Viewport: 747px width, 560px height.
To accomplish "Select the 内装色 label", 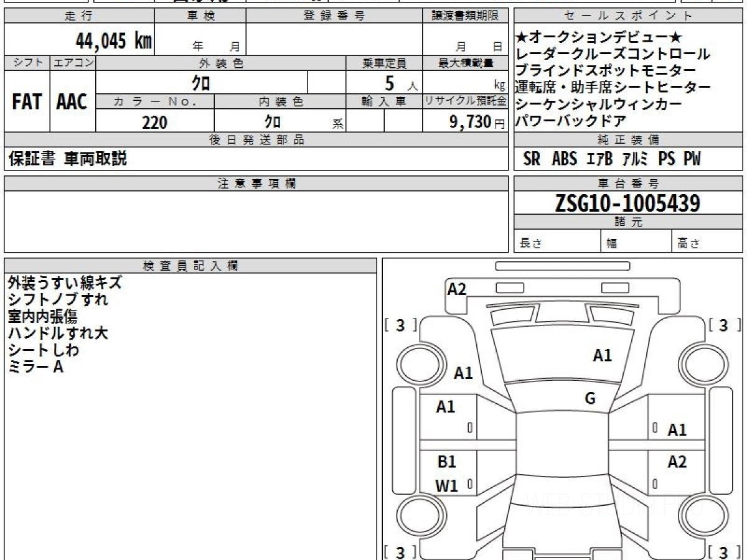I will tap(280, 102).
